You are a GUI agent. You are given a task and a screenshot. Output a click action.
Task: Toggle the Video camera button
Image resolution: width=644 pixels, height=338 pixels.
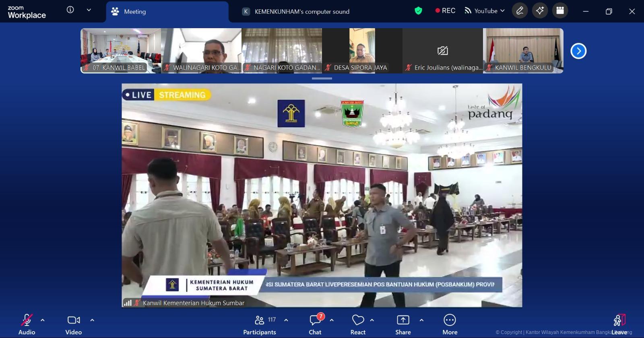tap(73, 324)
